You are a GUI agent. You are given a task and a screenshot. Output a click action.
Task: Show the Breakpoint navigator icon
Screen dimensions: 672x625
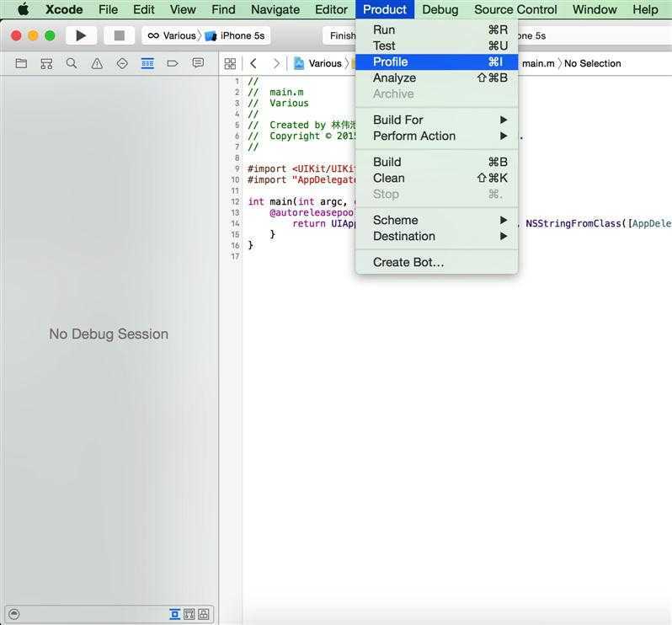pyautogui.click(x=173, y=64)
